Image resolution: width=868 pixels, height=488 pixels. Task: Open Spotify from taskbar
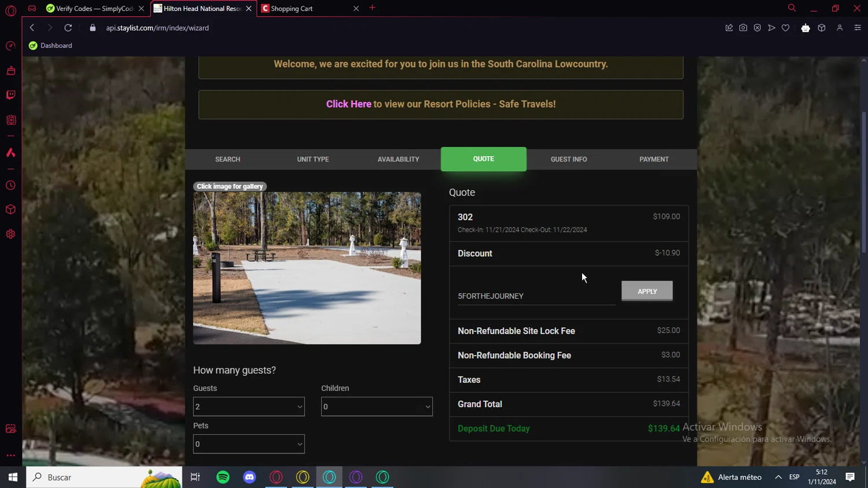click(223, 477)
